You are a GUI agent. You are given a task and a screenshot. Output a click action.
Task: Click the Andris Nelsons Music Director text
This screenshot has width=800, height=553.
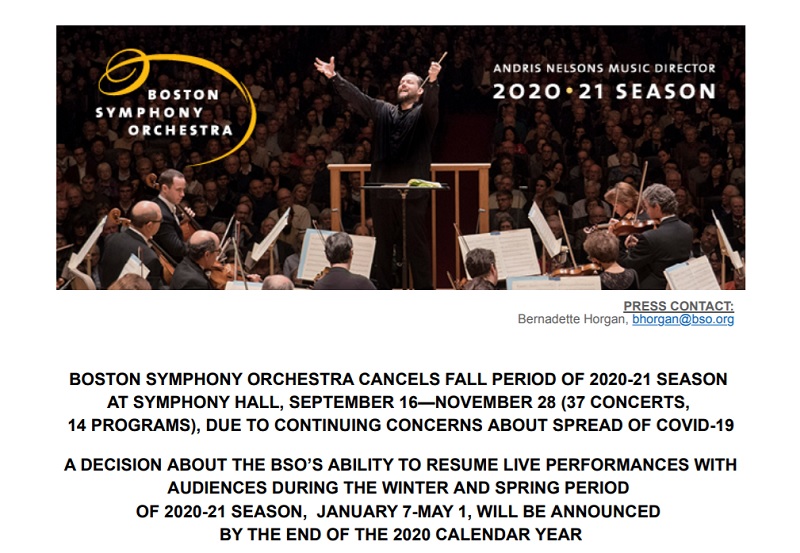click(604, 68)
